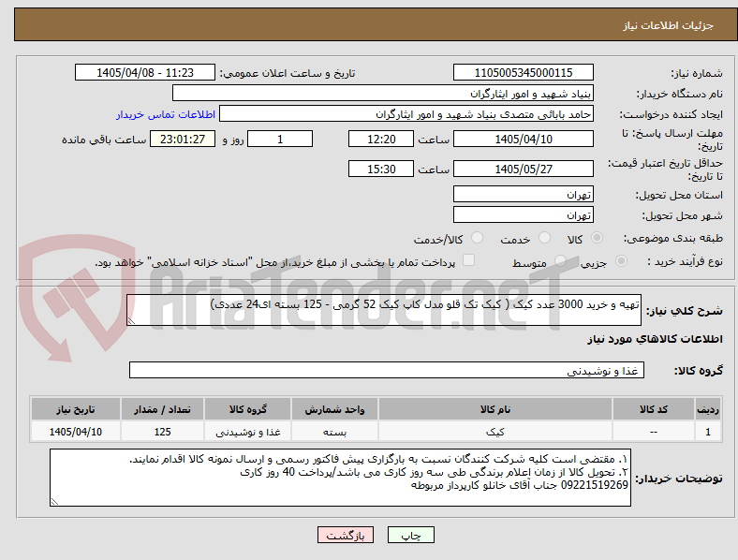Click the نوع فرآیند خرید label
Viewport: 738px width, 560px height.
685,261
